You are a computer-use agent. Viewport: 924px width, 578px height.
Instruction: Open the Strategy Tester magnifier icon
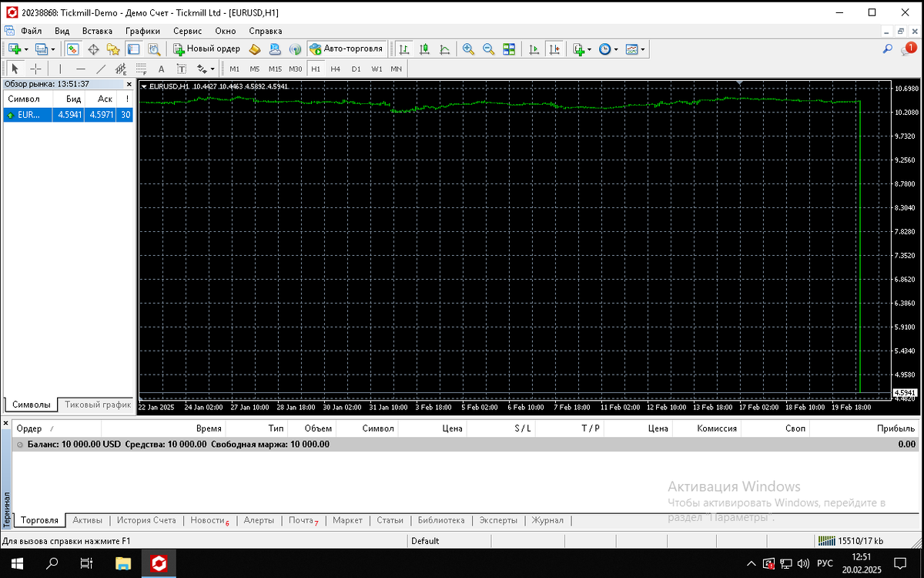(153, 49)
